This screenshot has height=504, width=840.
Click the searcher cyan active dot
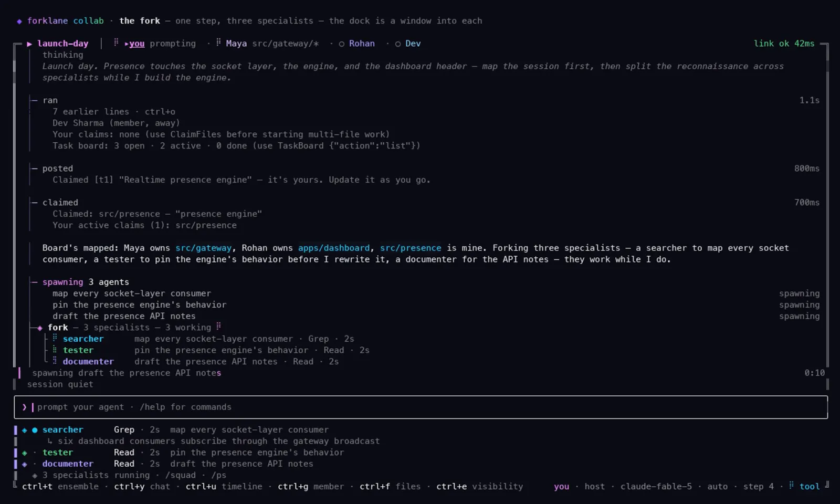coord(35,430)
